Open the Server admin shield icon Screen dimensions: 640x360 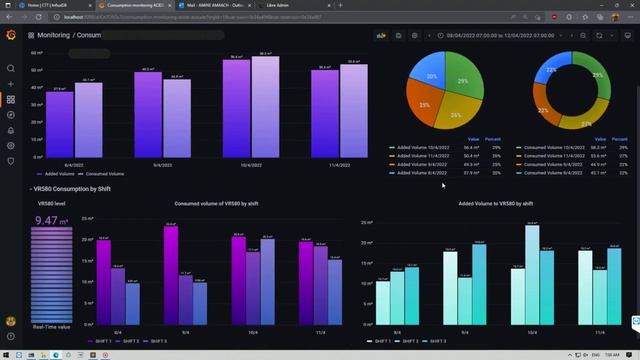point(11,161)
